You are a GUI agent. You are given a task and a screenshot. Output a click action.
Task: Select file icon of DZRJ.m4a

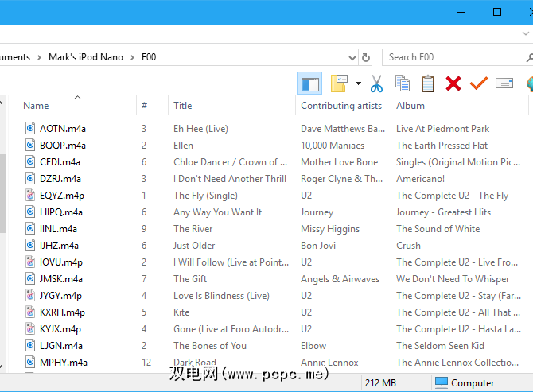pos(30,178)
